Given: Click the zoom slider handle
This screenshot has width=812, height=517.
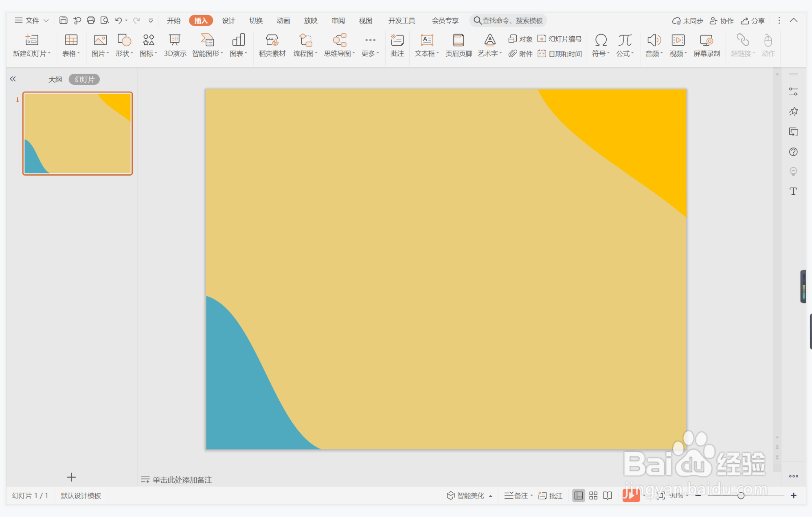Looking at the screenshot, I should click(x=741, y=495).
